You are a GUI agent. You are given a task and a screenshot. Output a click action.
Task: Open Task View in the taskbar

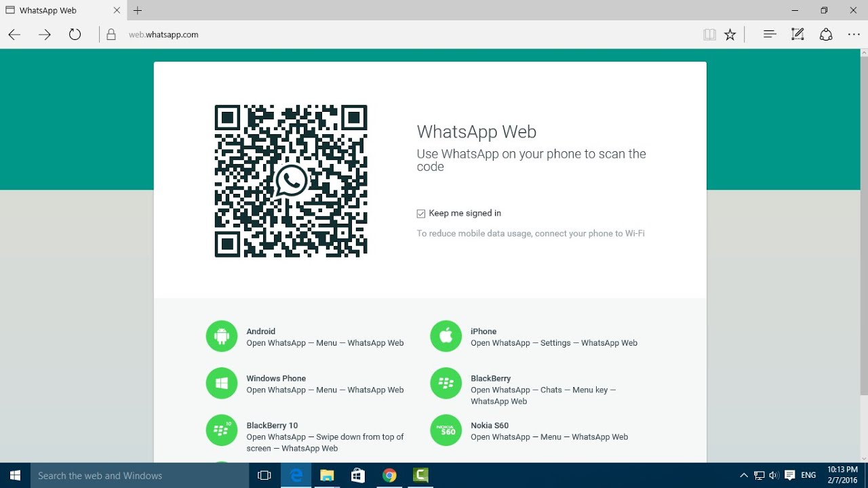coord(264,476)
